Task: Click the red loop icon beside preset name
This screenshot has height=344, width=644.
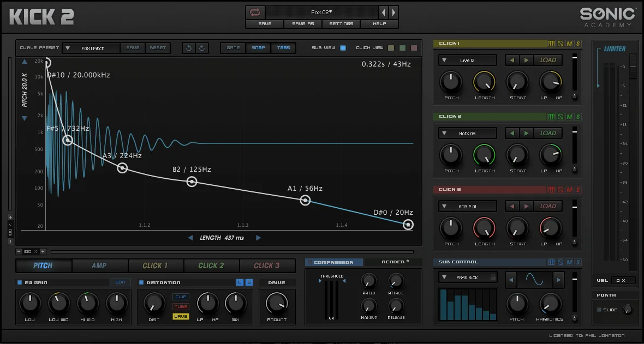Action: tap(255, 13)
